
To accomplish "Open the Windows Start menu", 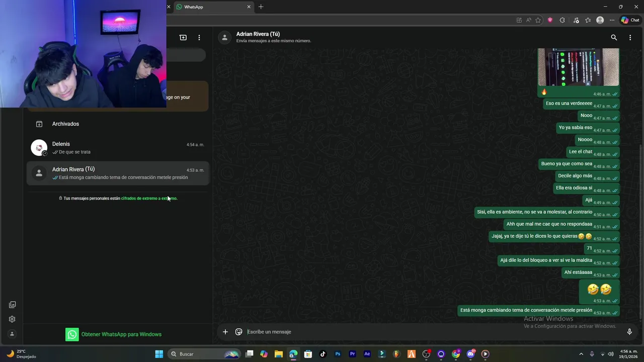I will [x=159, y=354].
